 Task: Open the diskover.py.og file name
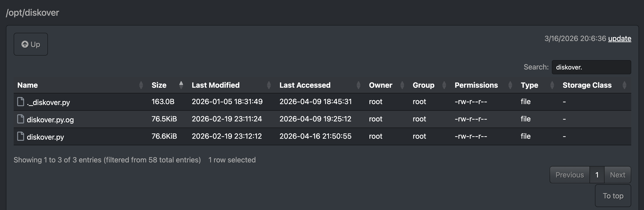pos(50,120)
